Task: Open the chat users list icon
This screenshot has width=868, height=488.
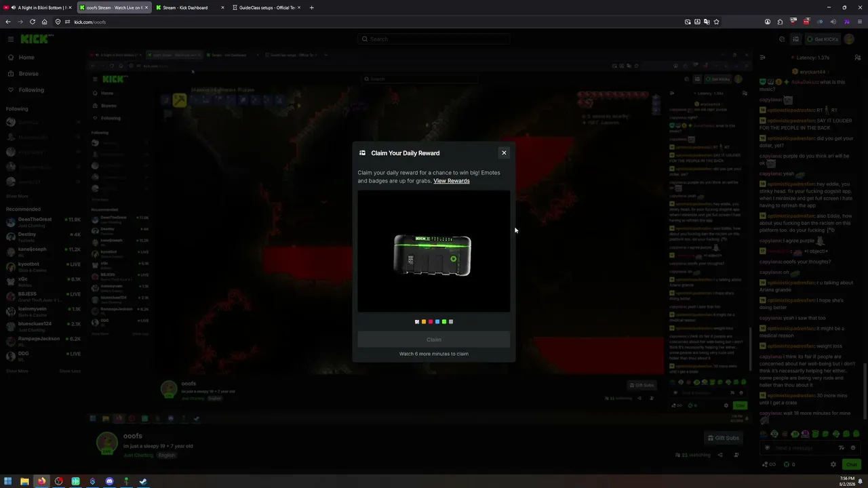Action: click(858, 58)
